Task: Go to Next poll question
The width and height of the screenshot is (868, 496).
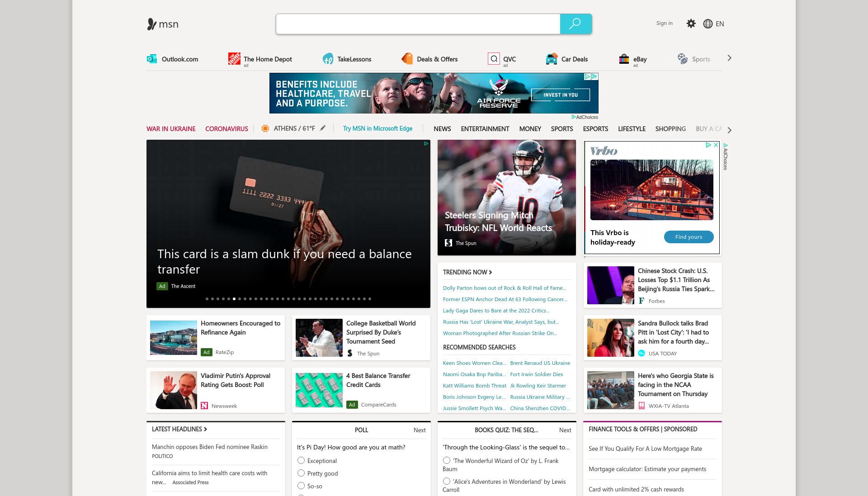Action: pyautogui.click(x=420, y=430)
